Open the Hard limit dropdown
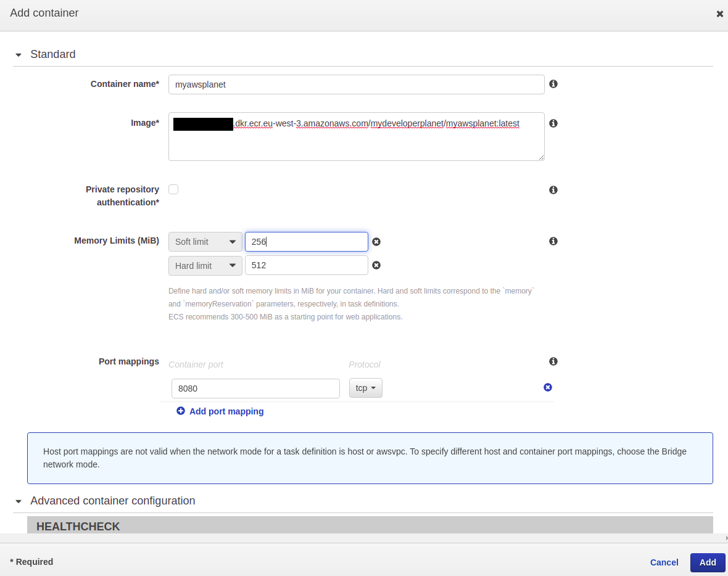 [205, 266]
